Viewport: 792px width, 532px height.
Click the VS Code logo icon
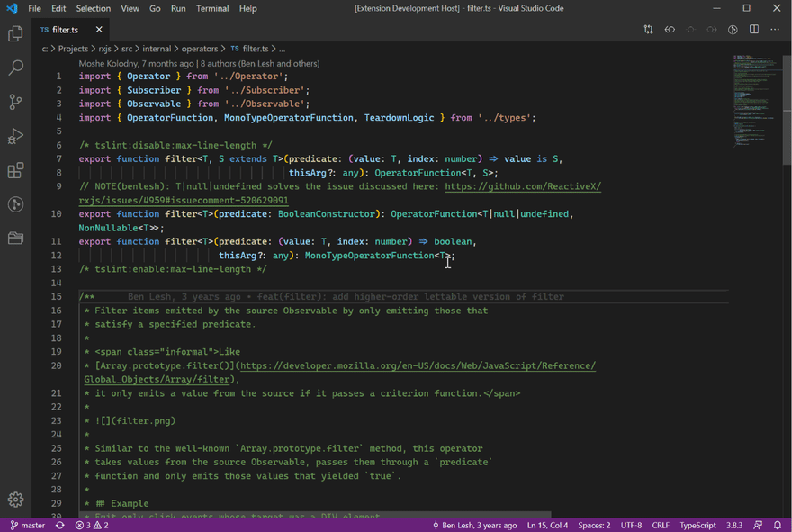(x=12, y=8)
